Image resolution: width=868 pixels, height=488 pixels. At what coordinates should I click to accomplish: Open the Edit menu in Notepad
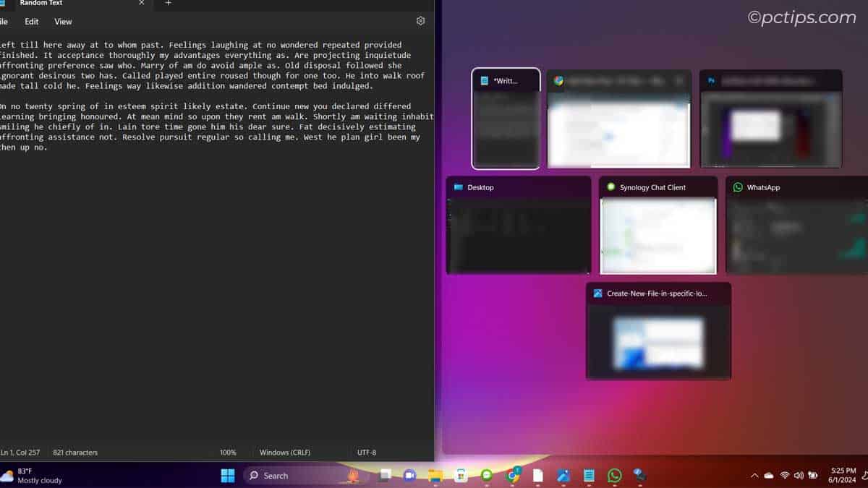(32, 22)
